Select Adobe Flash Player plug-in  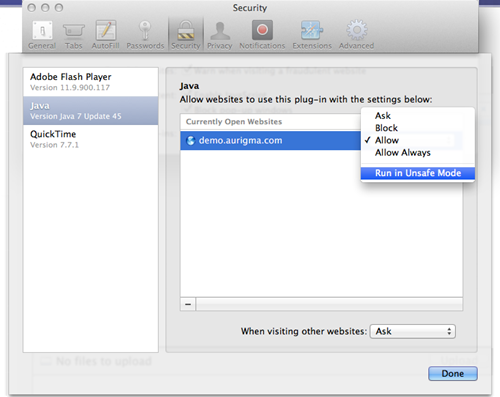coord(90,82)
